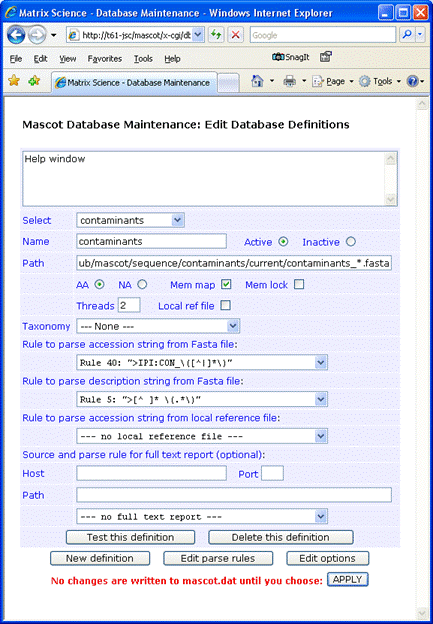Image resolution: width=433 pixels, height=624 pixels.
Task: Click the Edit parse rules button
Action: [x=218, y=558]
